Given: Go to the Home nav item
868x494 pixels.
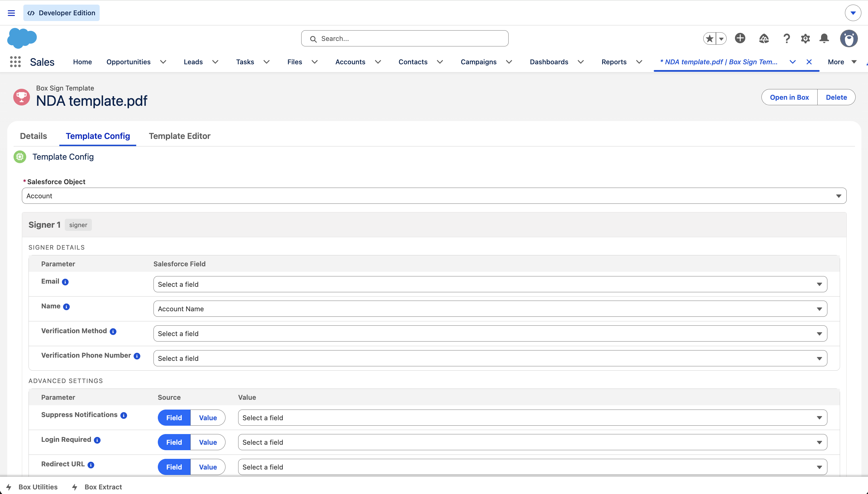Looking at the screenshot, I should [x=82, y=62].
